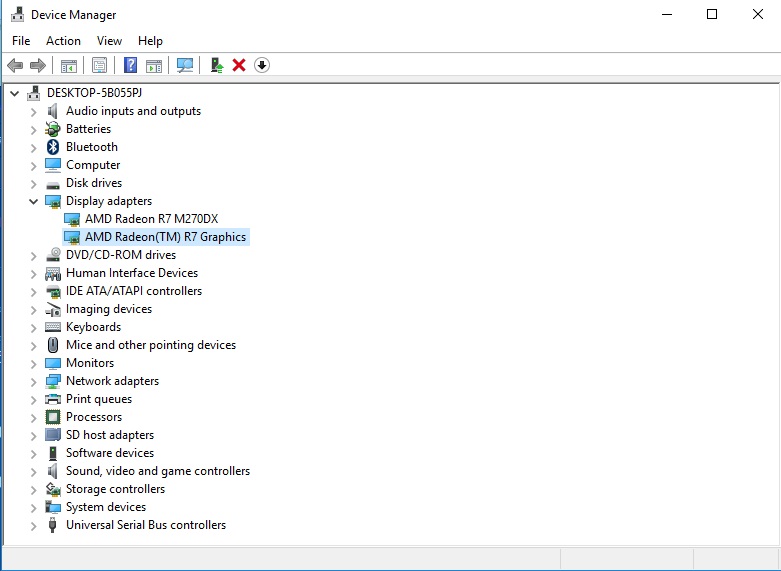Click the Print queues printer icon
Screen dimensions: 781x571
click(53, 399)
